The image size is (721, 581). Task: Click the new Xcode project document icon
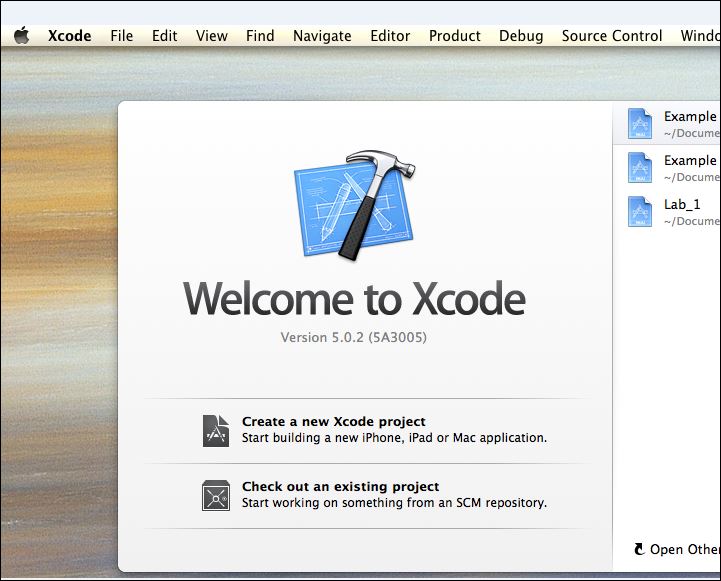pyautogui.click(x=216, y=431)
